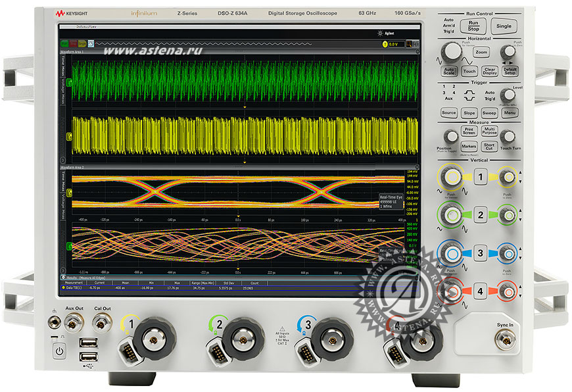The width and height of the screenshot is (572, 392).
Task: Click the green channel 2 offset knob
Action: point(508,215)
